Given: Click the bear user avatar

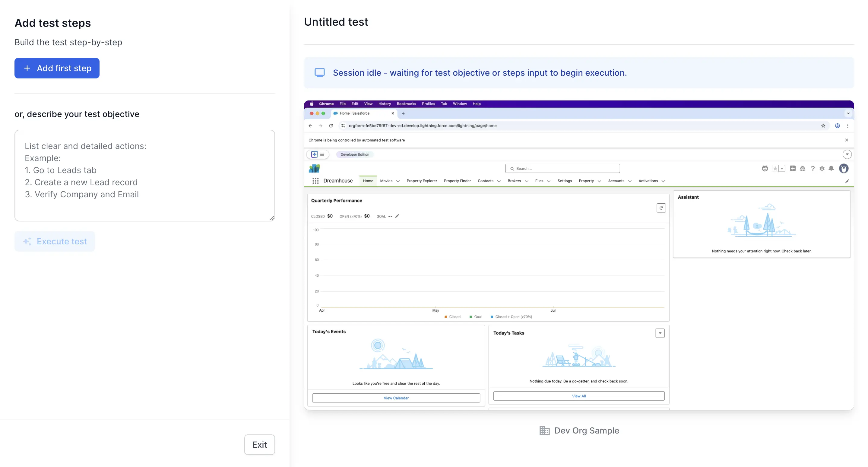Looking at the screenshot, I should coord(844,168).
